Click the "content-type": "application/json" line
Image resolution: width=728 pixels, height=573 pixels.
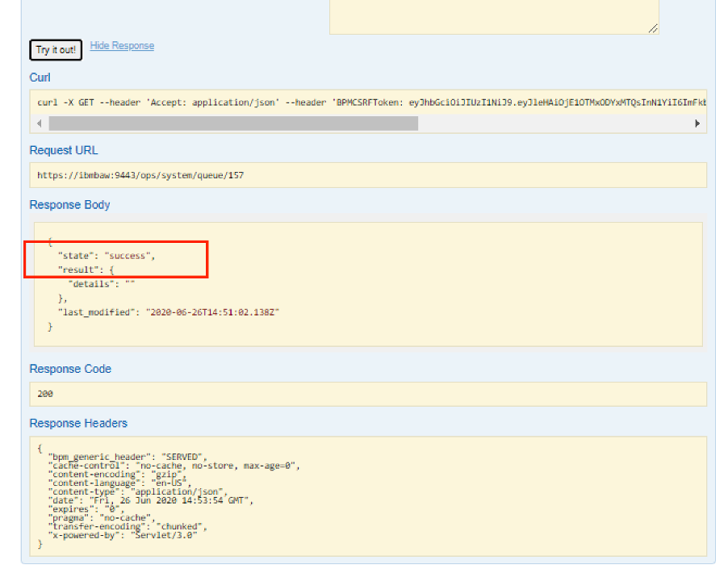pos(138,491)
